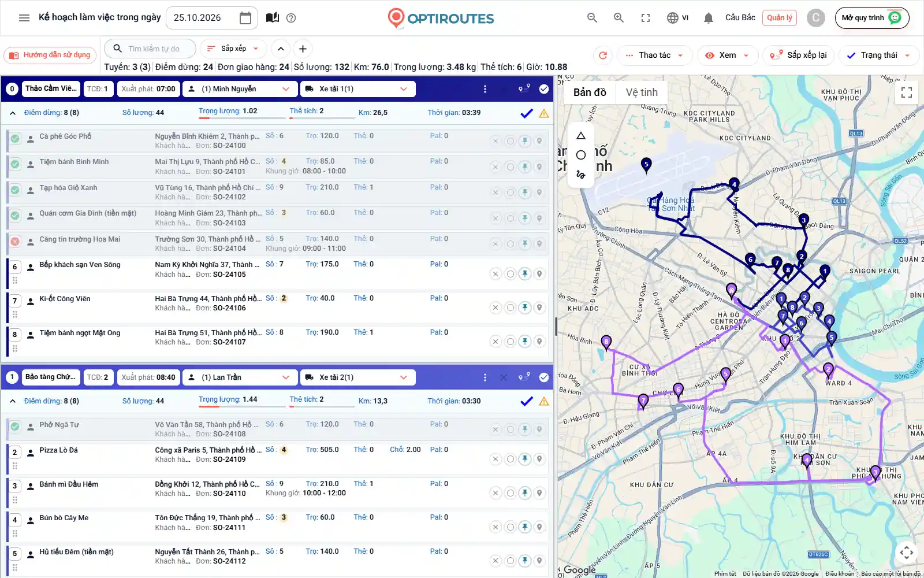Image resolution: width=924 pixels, height=578 pixels.
Task: Select the freehand draw tool on map
Action: coord(581,174)
